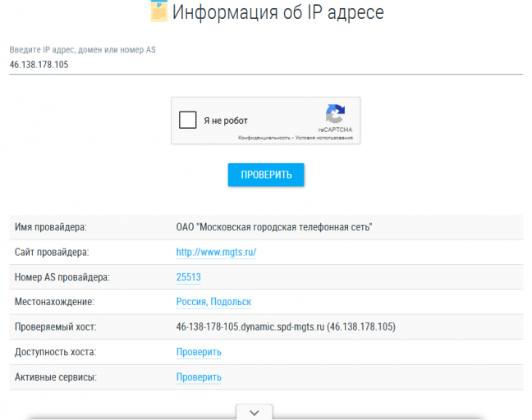Click Проверить link for Активные сервисы
Viewport: 532px width, 420px height.
[199, 377]
